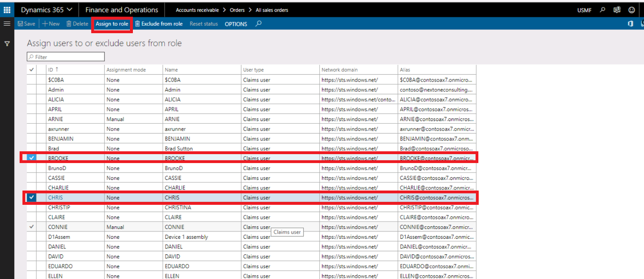Open the app launcher waffle icon
This screenshot has width=644, height=279.
click(x=7, y=10)
